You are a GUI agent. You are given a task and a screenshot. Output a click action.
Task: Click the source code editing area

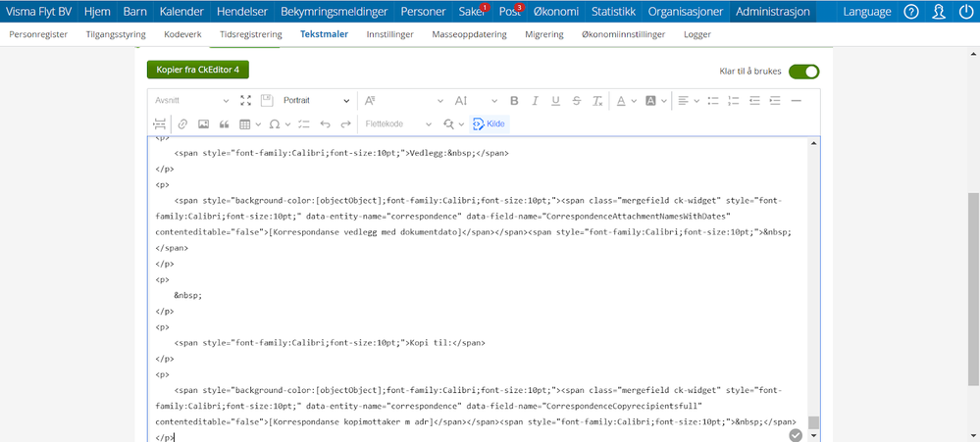(x=478, y=289)
